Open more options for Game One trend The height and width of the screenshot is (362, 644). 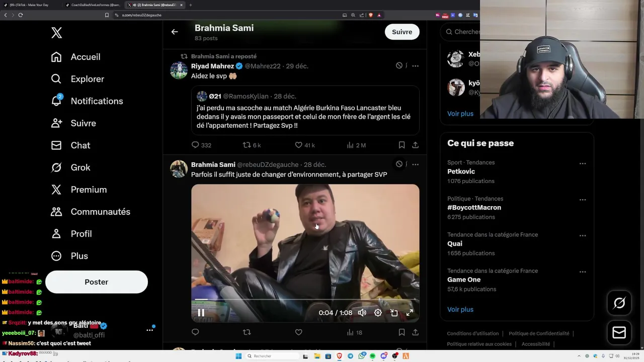coord(583,272)
